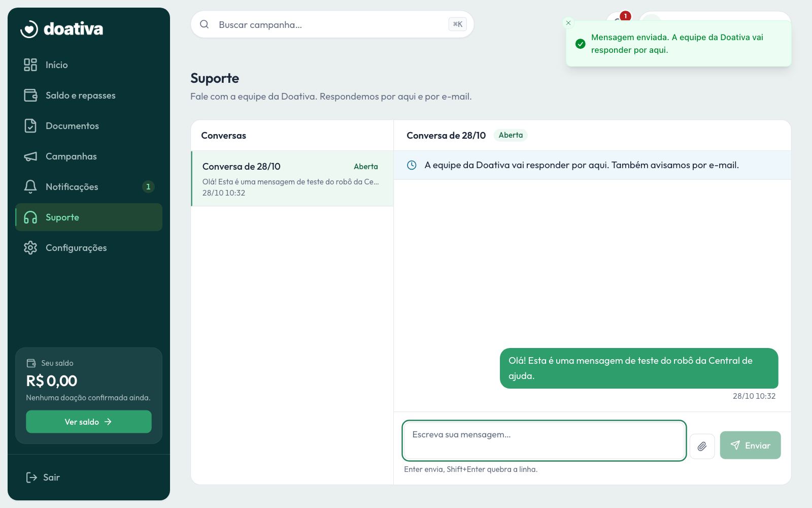The image size is (812, 508).
Task: Click the green check icon in toast
Action: 580,44
